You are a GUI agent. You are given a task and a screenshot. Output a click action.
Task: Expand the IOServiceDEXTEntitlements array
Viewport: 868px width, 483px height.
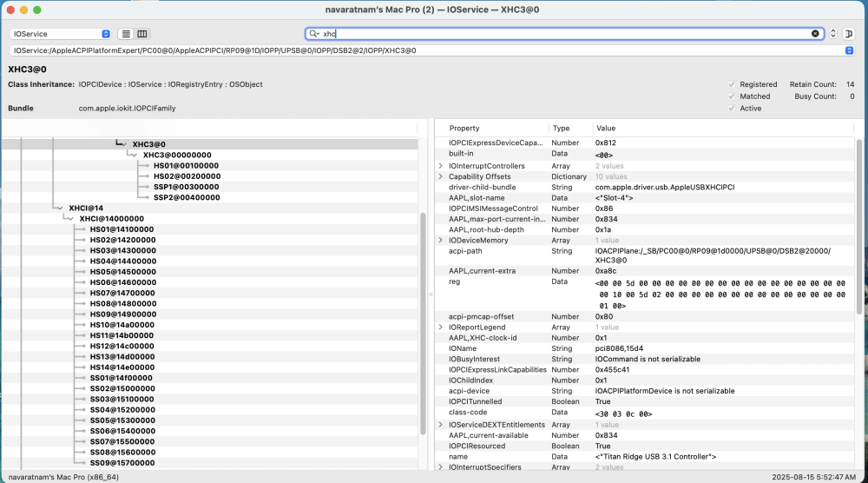[x=441, y=425]
